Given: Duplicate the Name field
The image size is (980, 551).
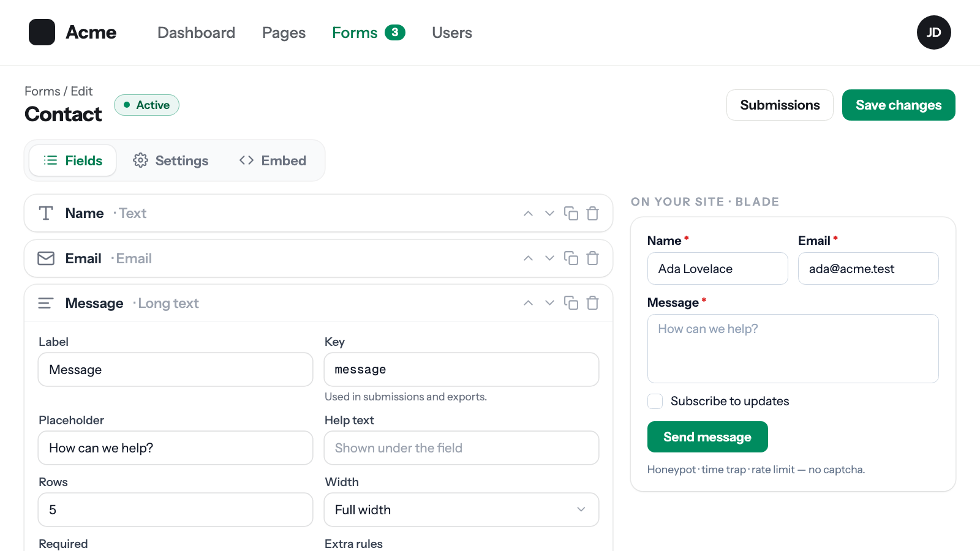Looking at the screenshot, I should [x=571, y=214].
